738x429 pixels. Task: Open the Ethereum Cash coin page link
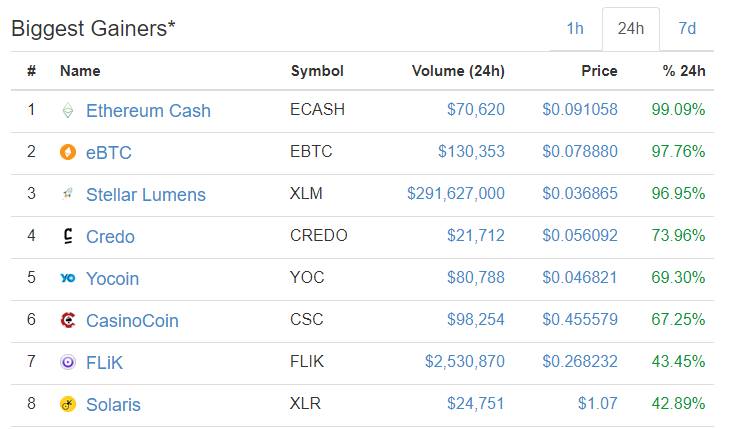pyautogui.click(x=148, y=111)
